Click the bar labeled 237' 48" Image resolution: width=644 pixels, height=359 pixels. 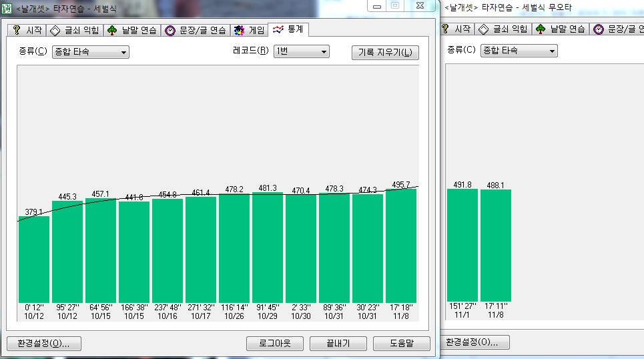click(x=168, y=250)
